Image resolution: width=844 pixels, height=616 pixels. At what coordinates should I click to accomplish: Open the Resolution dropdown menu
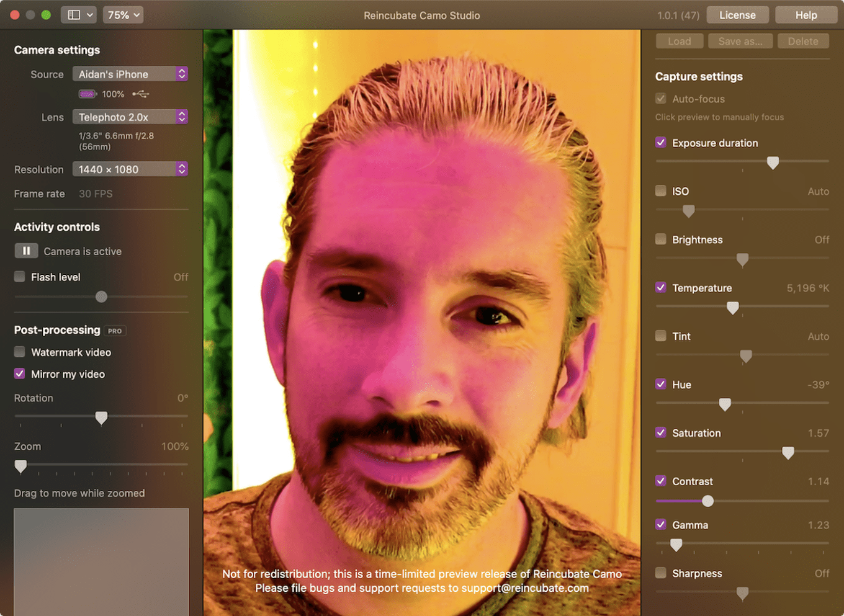pyautogui.click(x=130, y=169)
